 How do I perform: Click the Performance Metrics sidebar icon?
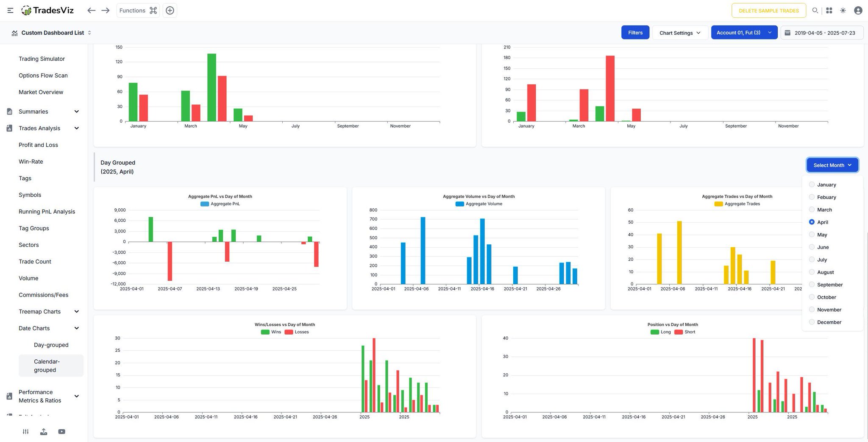point(9,396)
